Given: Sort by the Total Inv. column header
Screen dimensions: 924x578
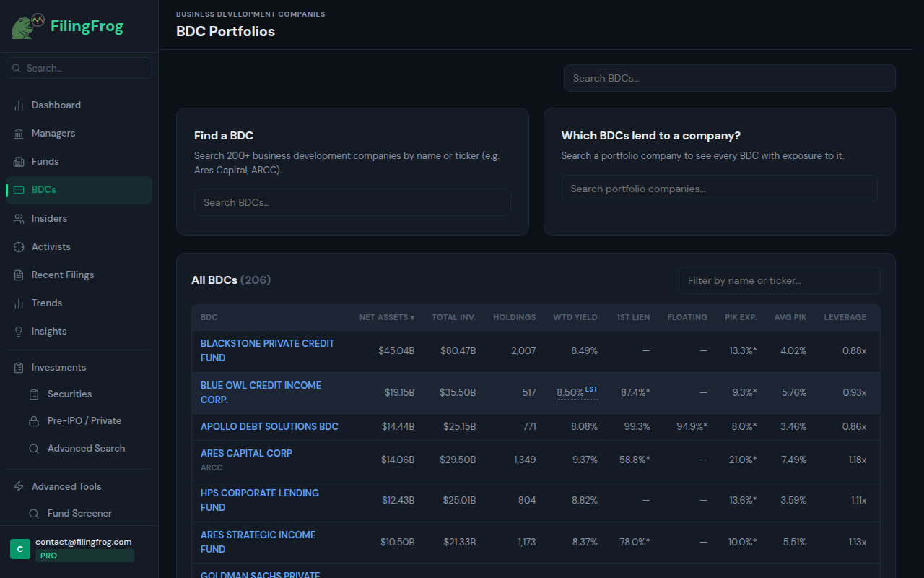Looking at the screenshot, I should pos(453,317).
